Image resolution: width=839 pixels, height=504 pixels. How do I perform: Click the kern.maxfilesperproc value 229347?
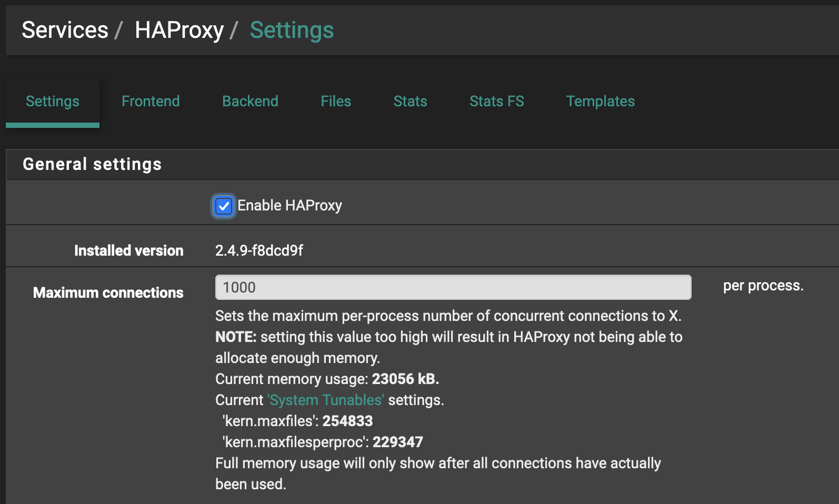point(397,442)
